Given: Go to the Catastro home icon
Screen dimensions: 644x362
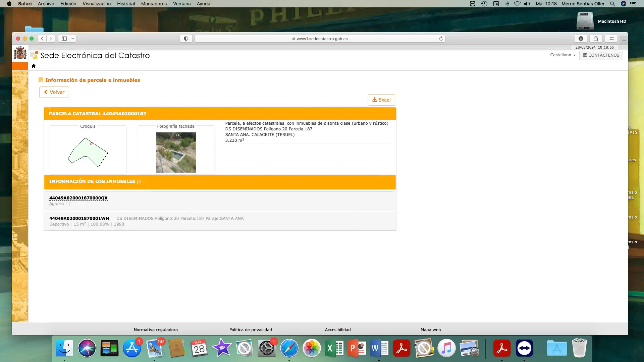Looking at the screenshot, I should 34,66.
